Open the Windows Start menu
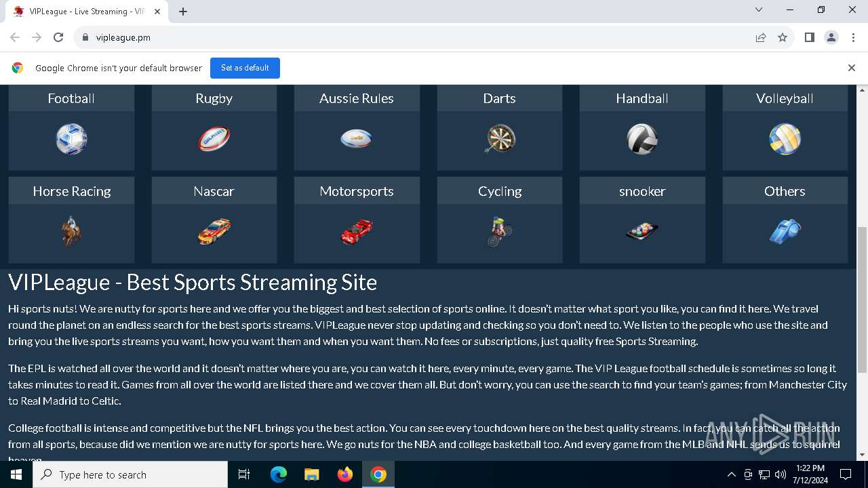 click(16, 474)
